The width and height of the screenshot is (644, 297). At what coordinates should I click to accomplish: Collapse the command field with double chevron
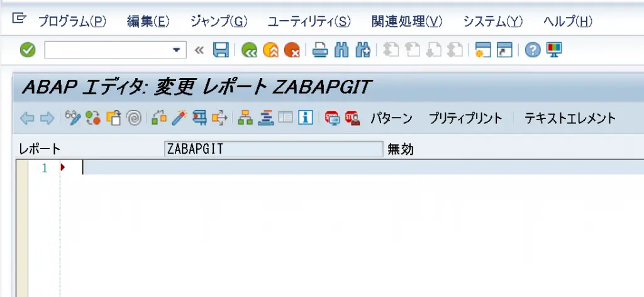click(x=199, y=50)
